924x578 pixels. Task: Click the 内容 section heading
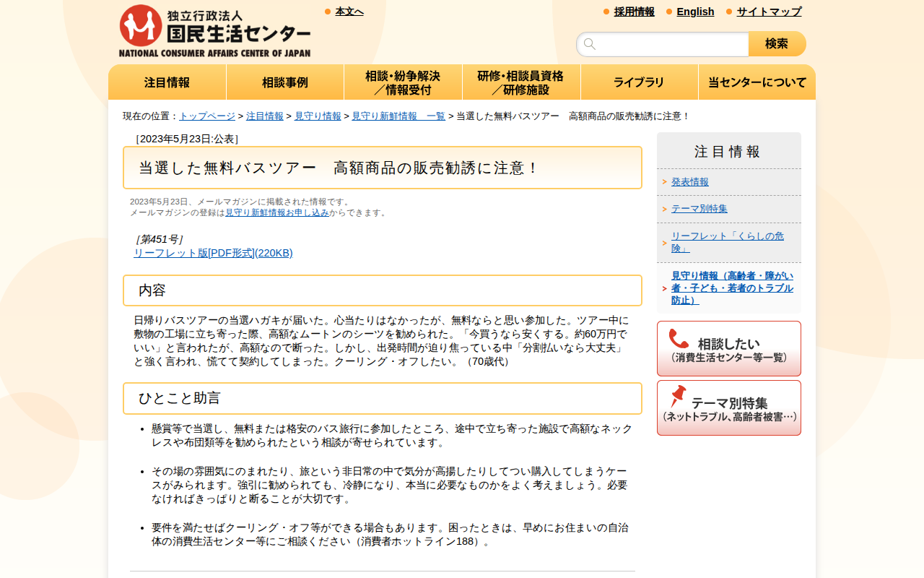pos(383,290)
